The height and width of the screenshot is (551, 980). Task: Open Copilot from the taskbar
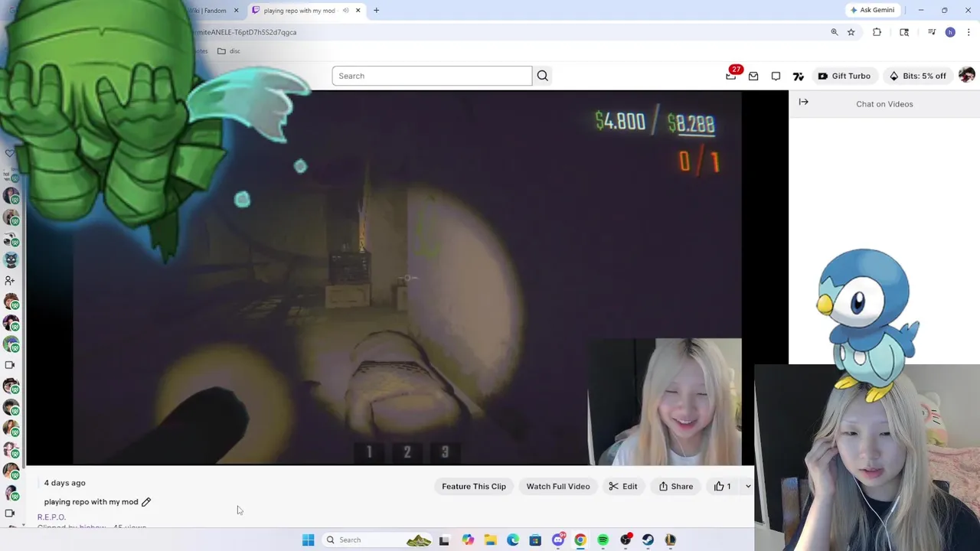coord(468,540)
